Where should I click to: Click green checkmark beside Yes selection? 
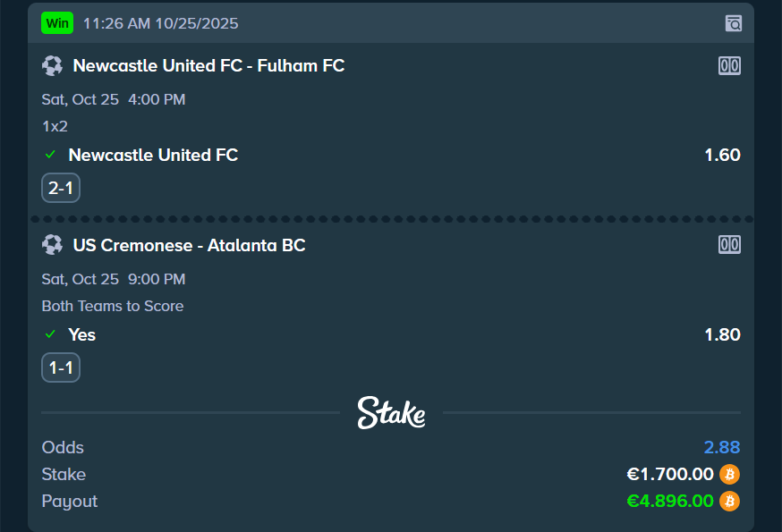[x=51, y=334]
